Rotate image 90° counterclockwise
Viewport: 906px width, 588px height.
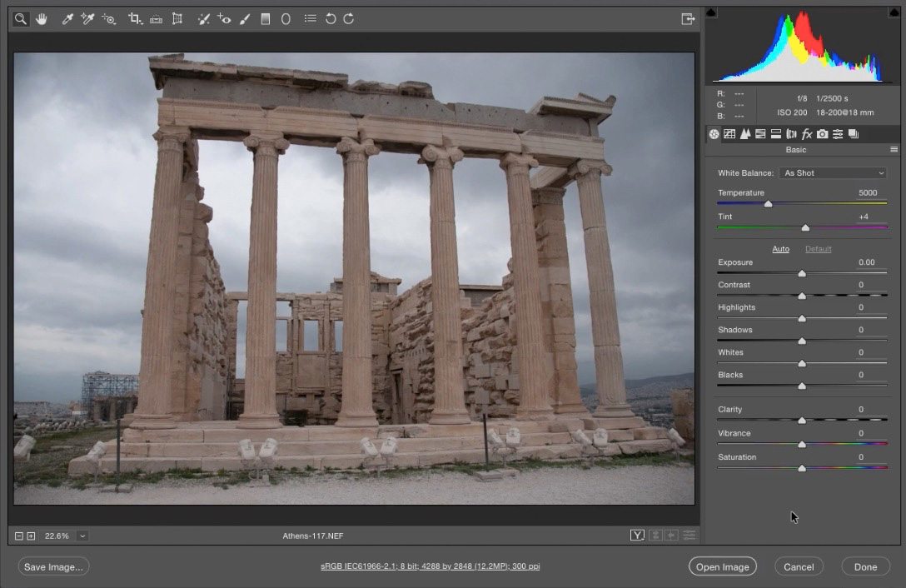point(331,18)
